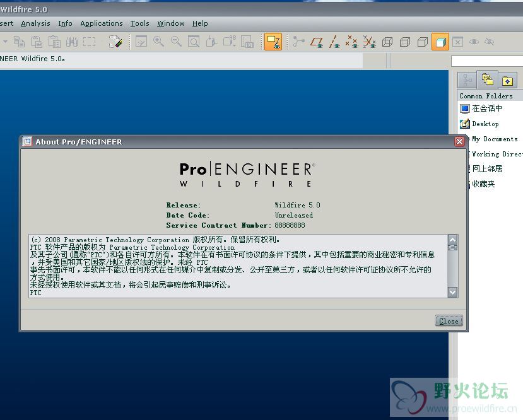Screen dimensions: 523x420
Task: Open the Tools menu
Action: tap(140, 23)
